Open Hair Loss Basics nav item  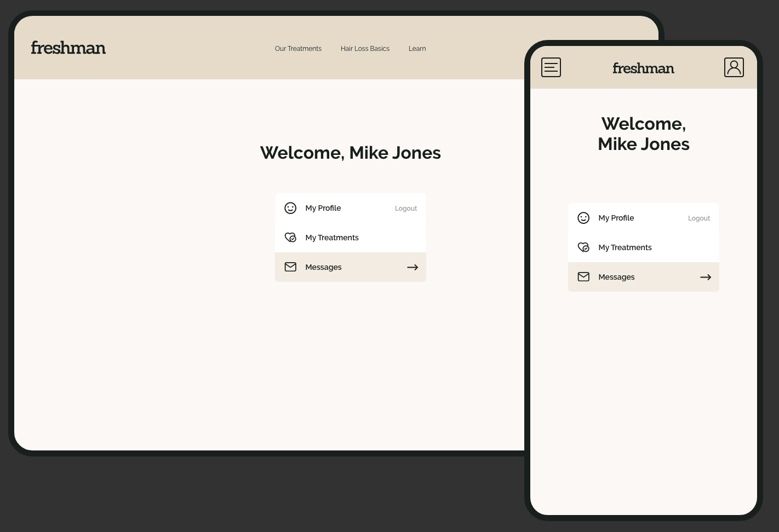tap(365, 49)
